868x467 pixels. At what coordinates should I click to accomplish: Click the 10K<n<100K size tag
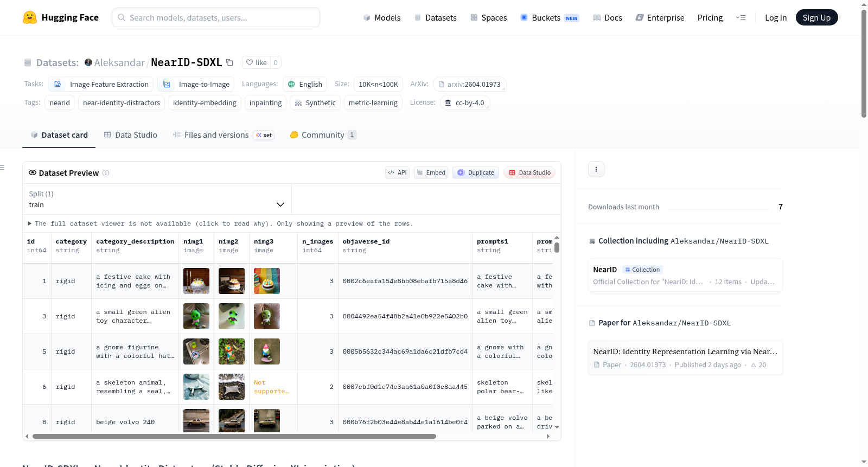[378, 84]
